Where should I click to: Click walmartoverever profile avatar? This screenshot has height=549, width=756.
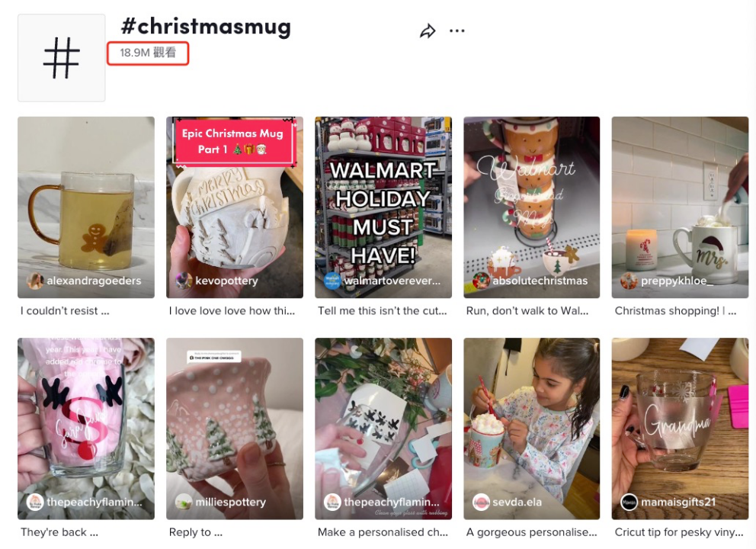tap(332, 281)
